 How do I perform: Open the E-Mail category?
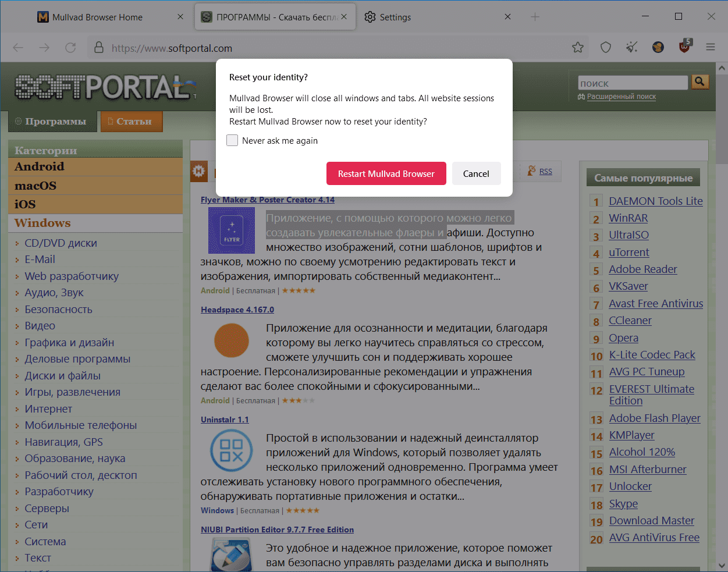click(x=40, y=260)
